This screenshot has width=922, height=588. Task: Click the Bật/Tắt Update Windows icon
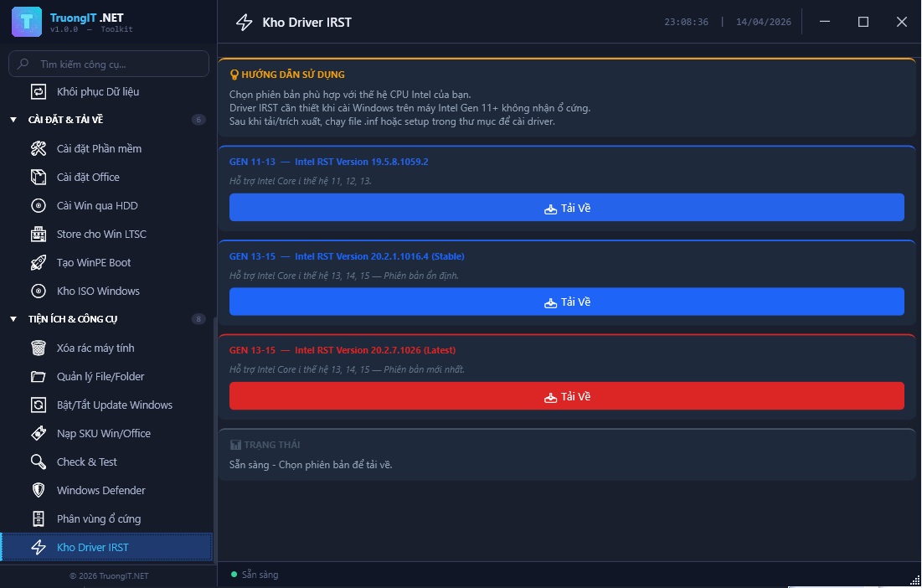pos(39,405)
